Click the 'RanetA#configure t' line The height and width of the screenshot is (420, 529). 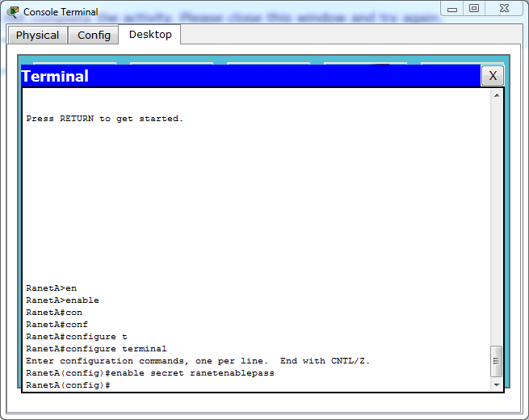click(x=77, y=337)
